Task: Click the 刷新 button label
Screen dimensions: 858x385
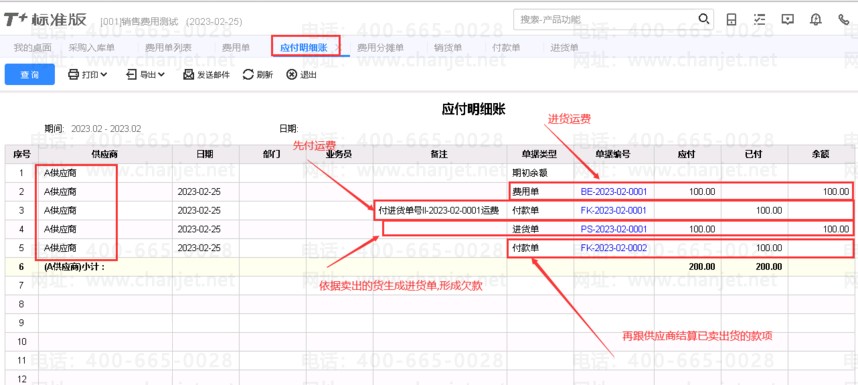Action: click(x=265, y=75)
